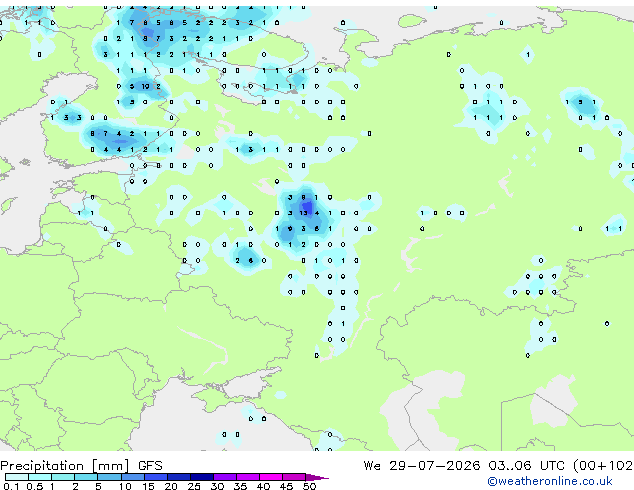Click the 30–35 mm purple swatch

click(x=225, y=477)
